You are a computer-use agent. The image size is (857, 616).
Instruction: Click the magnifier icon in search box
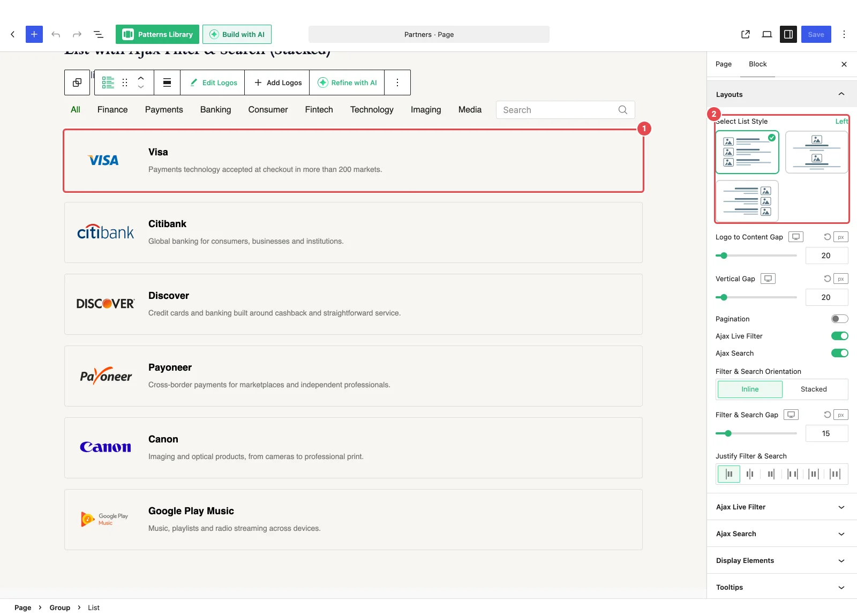[x=623, y=110]
